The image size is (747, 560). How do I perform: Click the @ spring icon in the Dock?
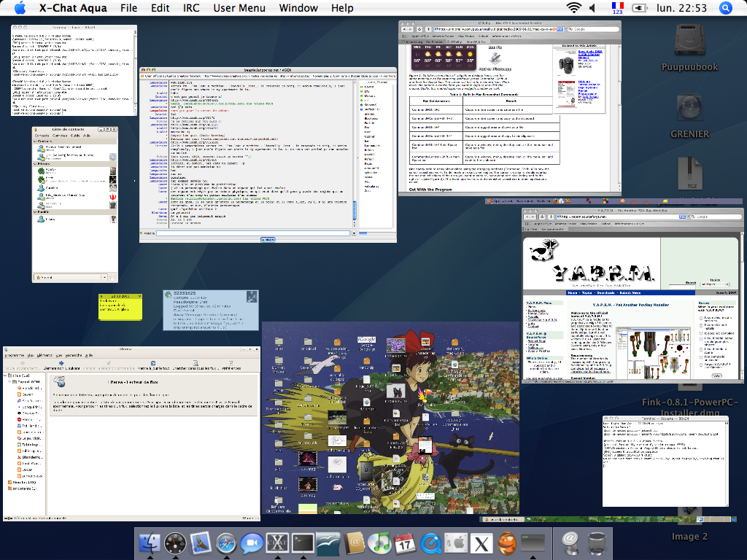[x=570, y=543]
